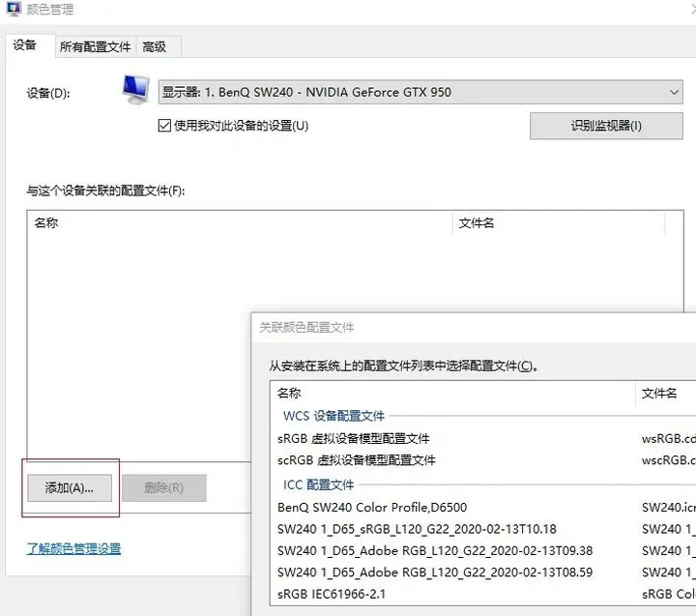Screen dimensions: 696x616
Task: Select the Adobe RGB profile dated 2020-02-13T09.38
Action: [x=435, y=550]
